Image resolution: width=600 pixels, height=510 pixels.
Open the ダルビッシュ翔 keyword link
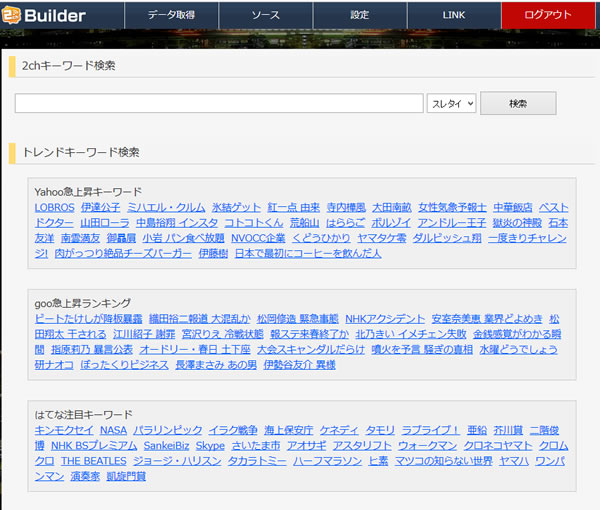click(447, 238)
